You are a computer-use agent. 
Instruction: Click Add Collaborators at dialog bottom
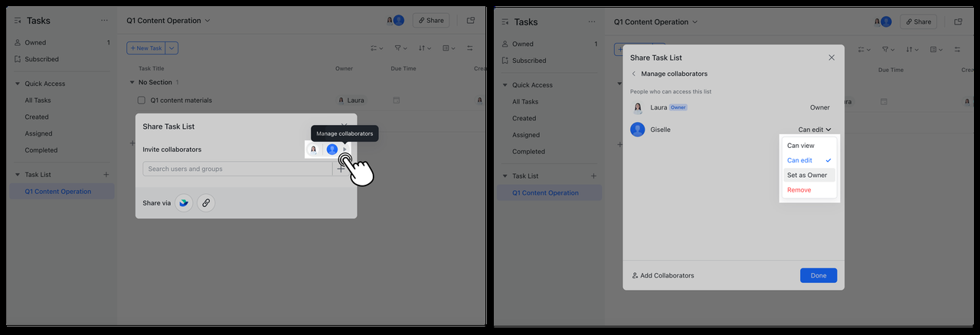pyautogui.click(x=663, y=275)
